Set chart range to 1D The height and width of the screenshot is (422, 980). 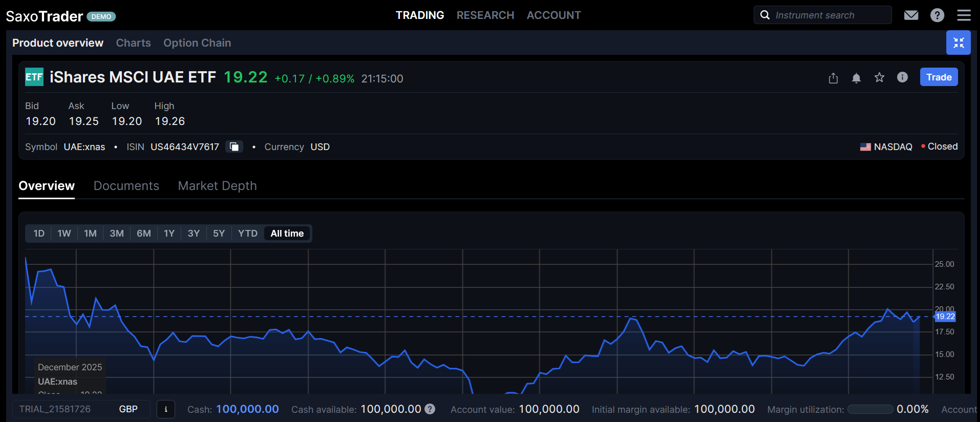tap(39, 234)
